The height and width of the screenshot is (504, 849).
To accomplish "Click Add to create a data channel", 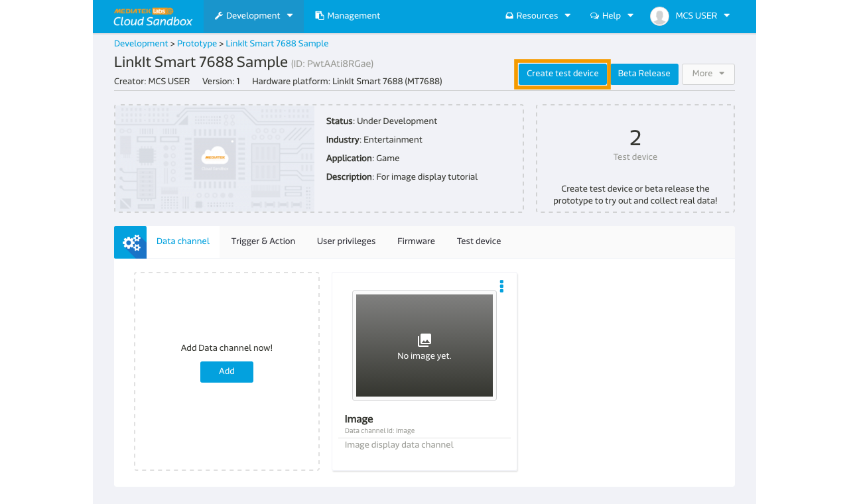I will [227, 371].
